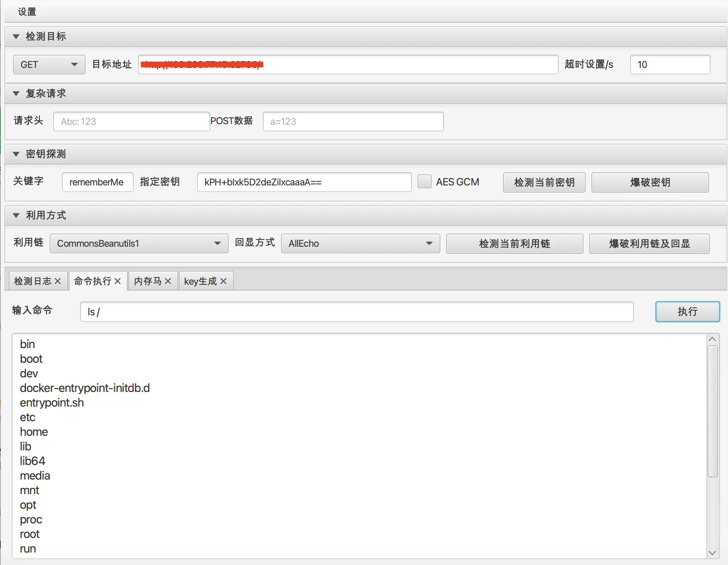
Task: Open the AllEcho echo method dropdown
Action: coord(360,243)
